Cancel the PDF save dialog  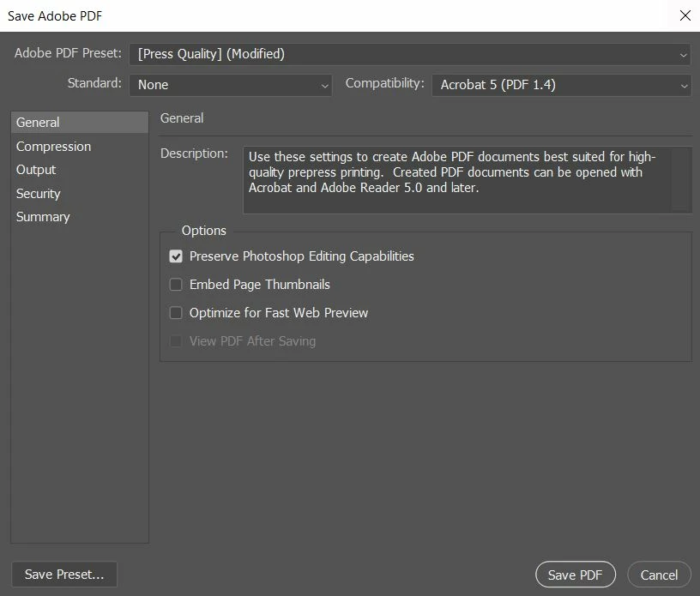click(659, 575)
